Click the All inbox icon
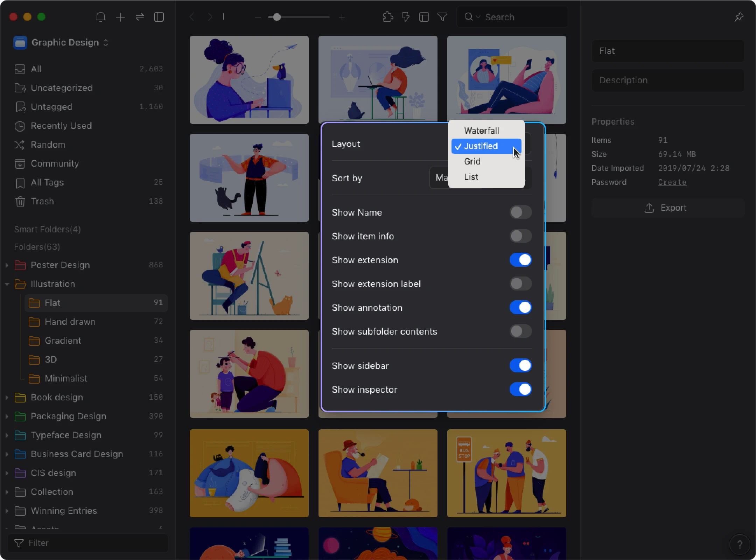The image size is (756, 560). point(20,69)
